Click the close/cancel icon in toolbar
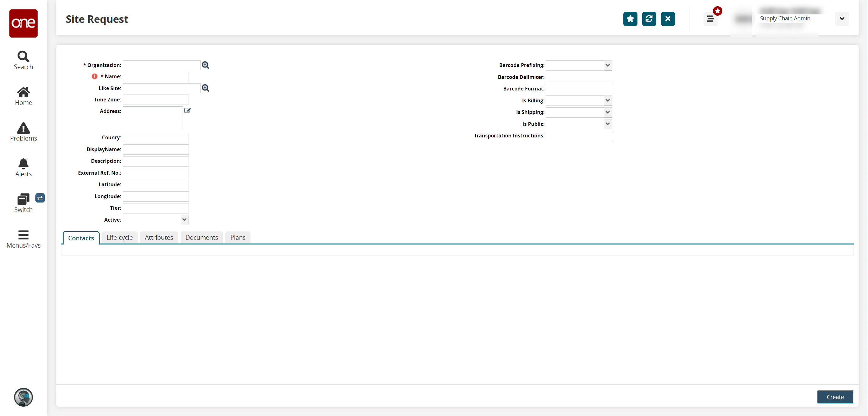This screenshot has width=868, height=416. [668, 19]
